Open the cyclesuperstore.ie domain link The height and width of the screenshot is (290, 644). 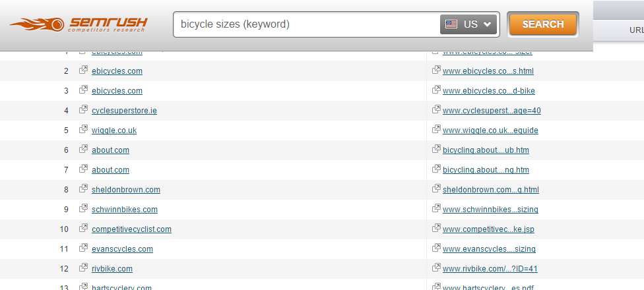[x=124, y=111]
